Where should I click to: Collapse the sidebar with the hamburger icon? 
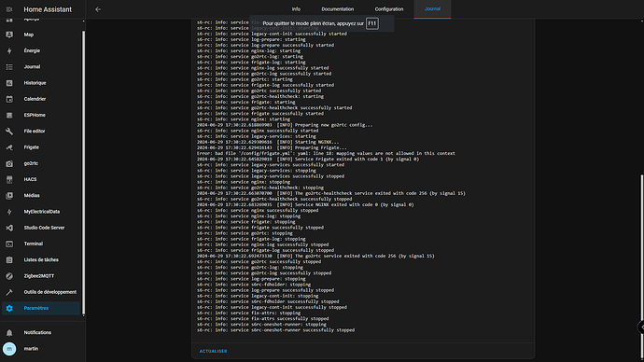(x=9, y=9)
